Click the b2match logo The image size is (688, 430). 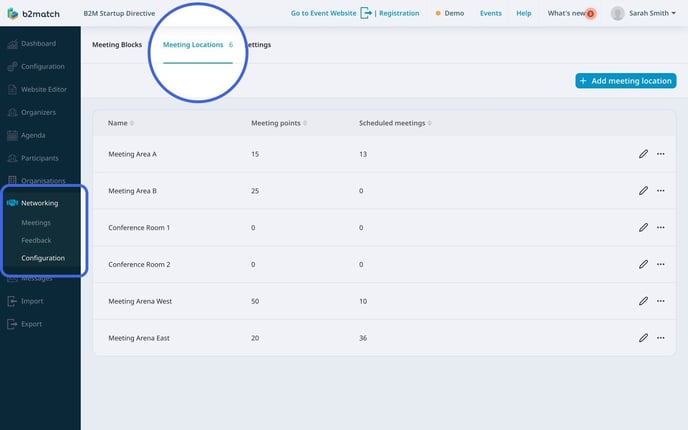[33, 13]
